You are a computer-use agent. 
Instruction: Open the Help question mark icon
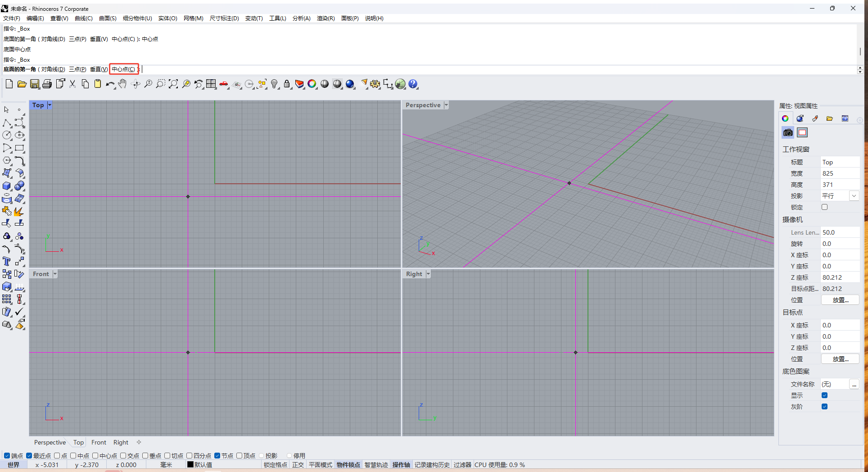[x=412, y=84]
